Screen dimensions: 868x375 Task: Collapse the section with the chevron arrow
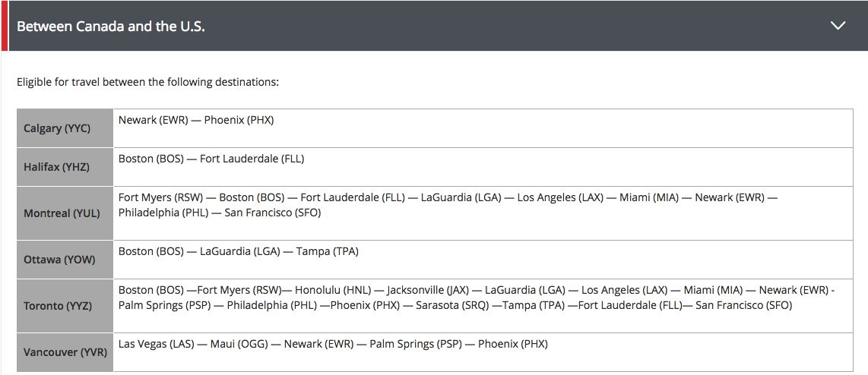(838, 26)
